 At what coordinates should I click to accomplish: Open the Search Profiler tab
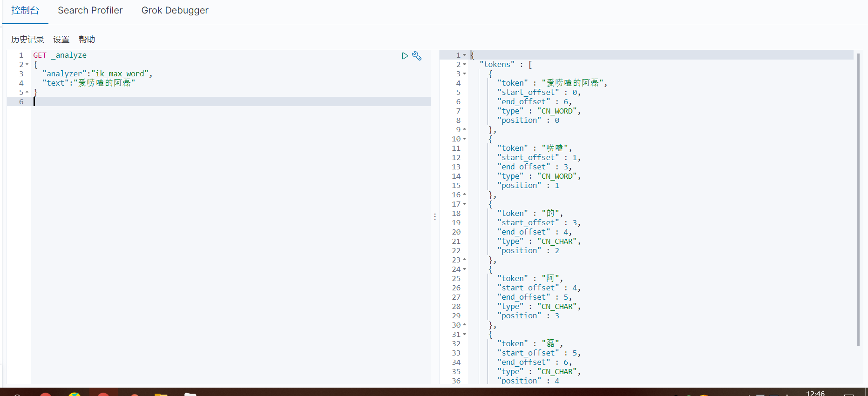[90, 10]
